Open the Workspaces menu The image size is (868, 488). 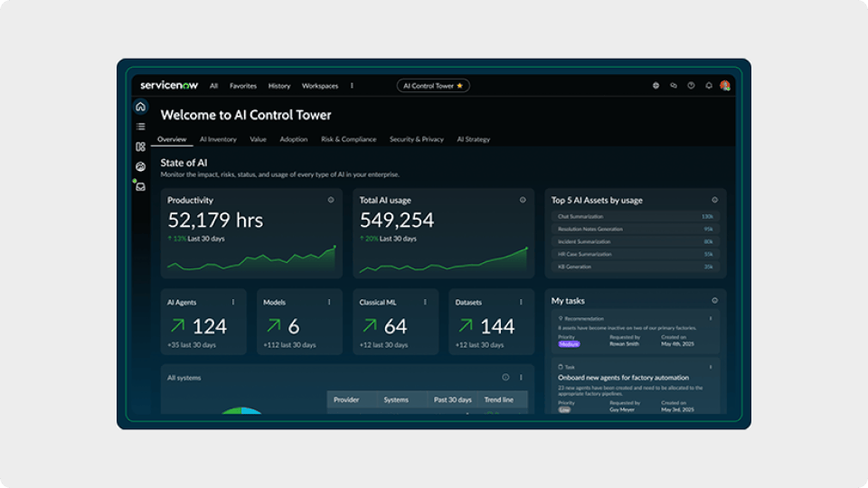point(319,86)
